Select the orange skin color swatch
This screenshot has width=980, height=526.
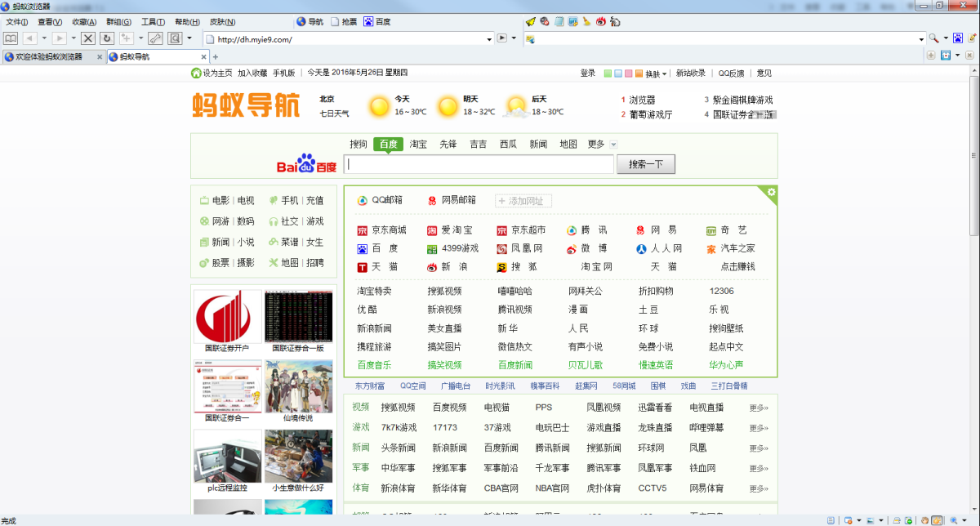(x=638, y=73)
